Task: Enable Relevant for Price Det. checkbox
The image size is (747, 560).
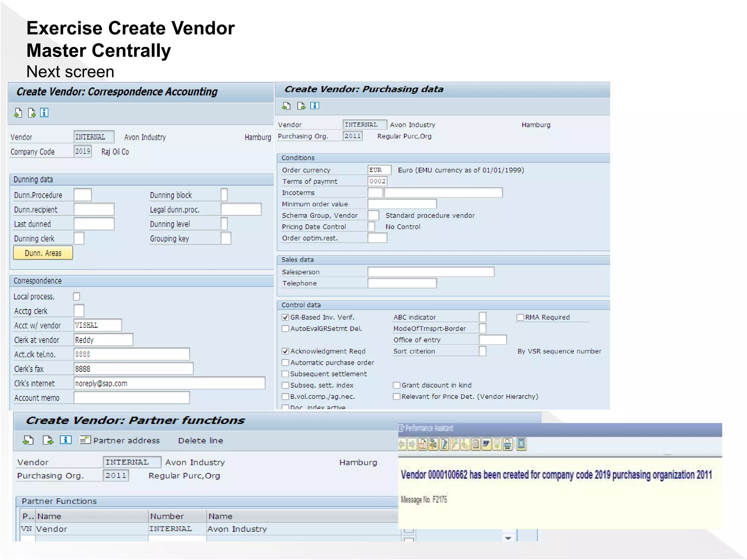Action: tap(396, 396)
